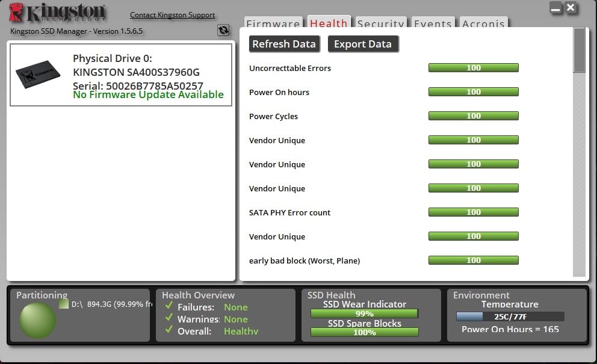
Task: Click the 'Healthy' overall status value
Action: tap(241, 332)
